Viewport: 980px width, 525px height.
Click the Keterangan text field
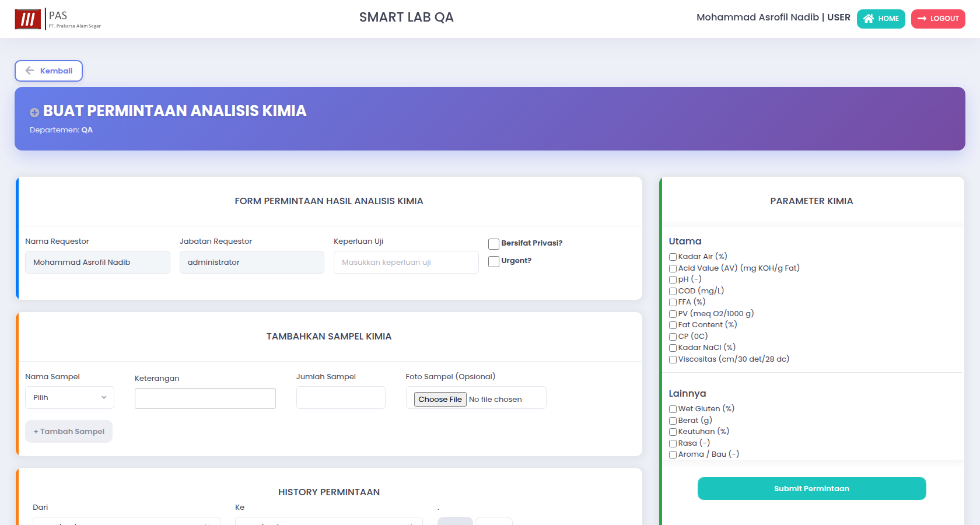pos(205,398)
